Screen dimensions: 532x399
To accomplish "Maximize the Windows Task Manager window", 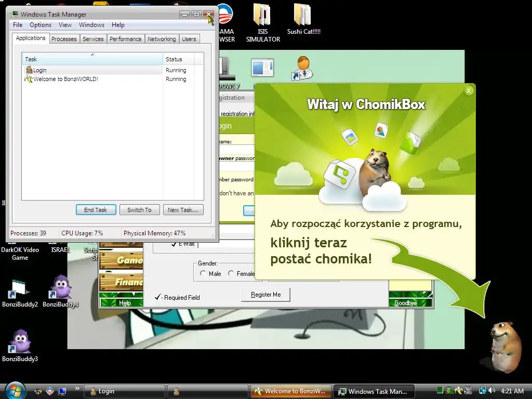I will (196, 14).
